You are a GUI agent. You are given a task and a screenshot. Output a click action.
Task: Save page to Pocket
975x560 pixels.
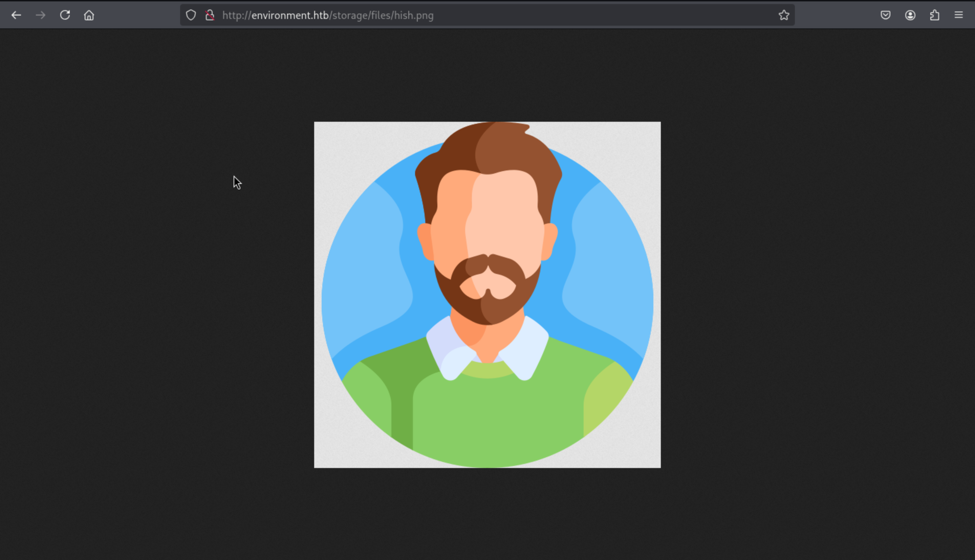885,15
